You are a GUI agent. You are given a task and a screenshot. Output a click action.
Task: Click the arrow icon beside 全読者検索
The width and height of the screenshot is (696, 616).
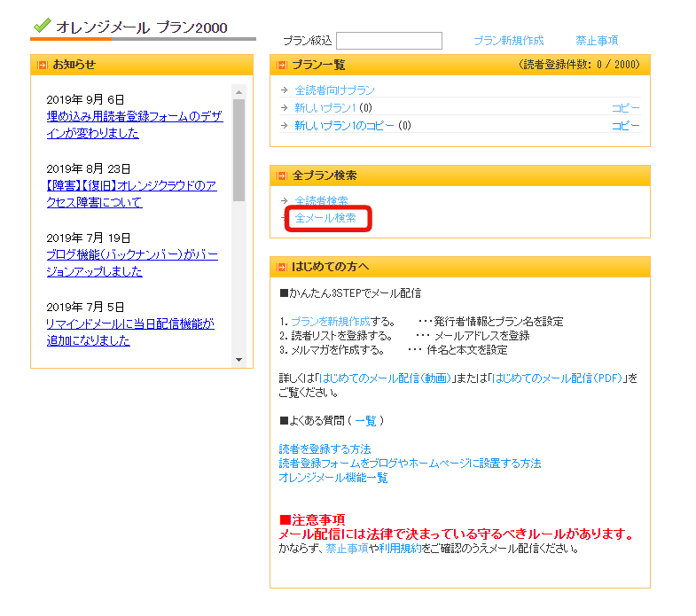(x=285, y=200)
